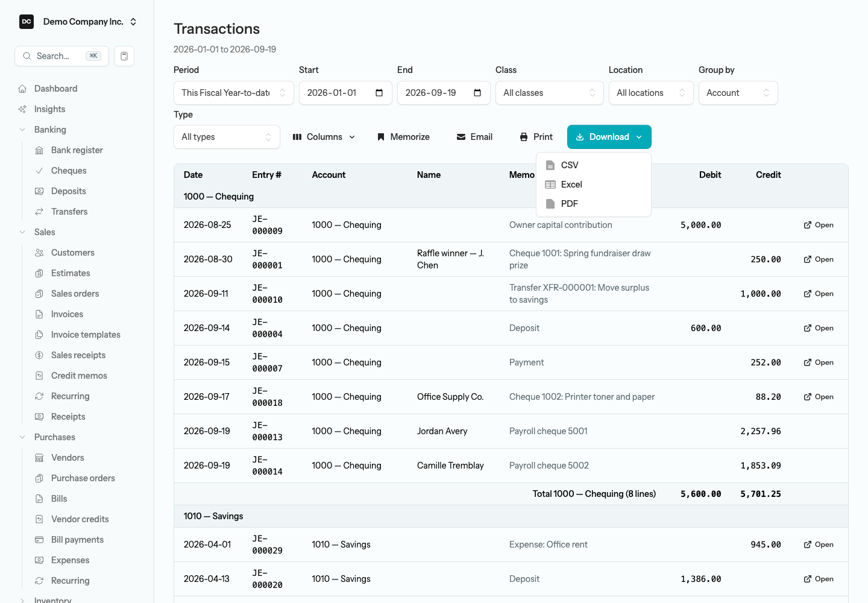
Task: Click the CSV file icon
Action: [x=550, y=165]
